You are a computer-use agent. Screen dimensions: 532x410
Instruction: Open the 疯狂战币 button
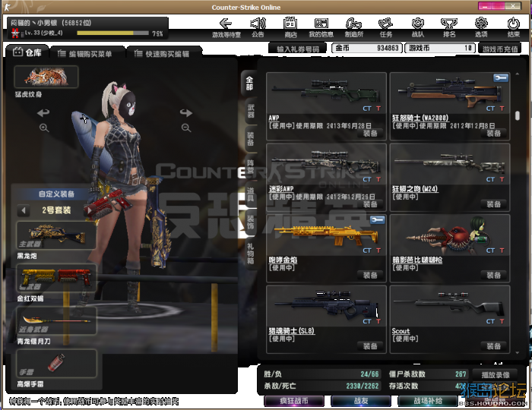click(x=294, y=401)
